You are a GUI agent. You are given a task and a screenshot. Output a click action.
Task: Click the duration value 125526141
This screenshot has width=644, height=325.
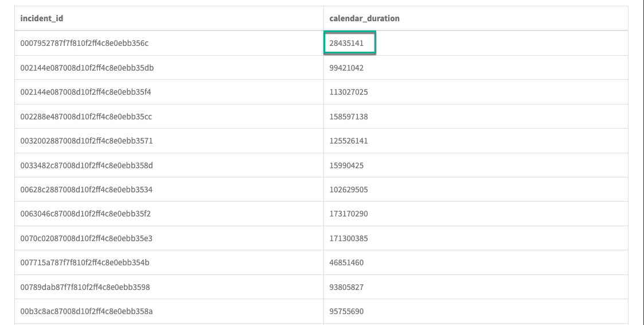tap(349, 141)
